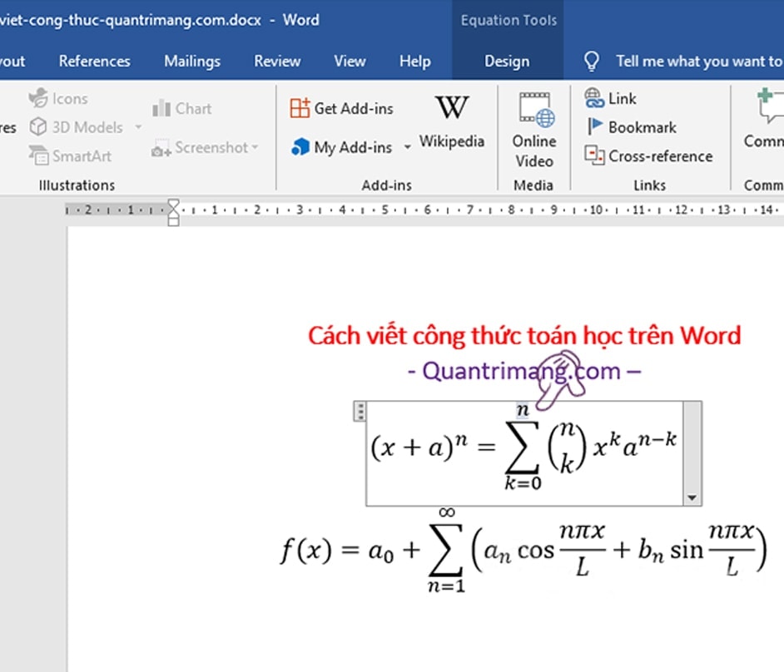Add a Bookmark to the document

(x=631, y=127)
